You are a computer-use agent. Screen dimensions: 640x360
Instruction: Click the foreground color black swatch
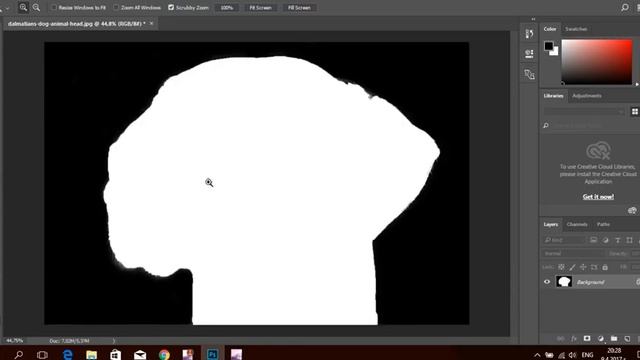[x=549, y=46]
